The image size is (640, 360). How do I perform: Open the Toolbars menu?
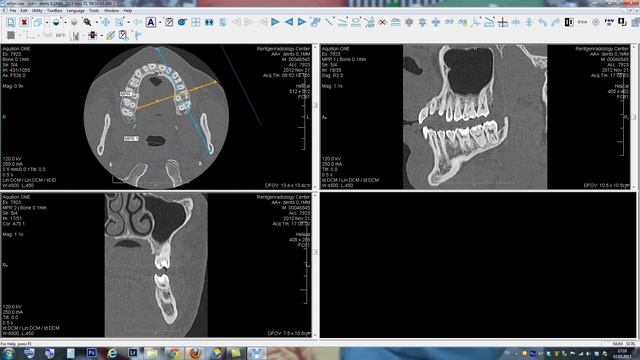tap(54, 11)
